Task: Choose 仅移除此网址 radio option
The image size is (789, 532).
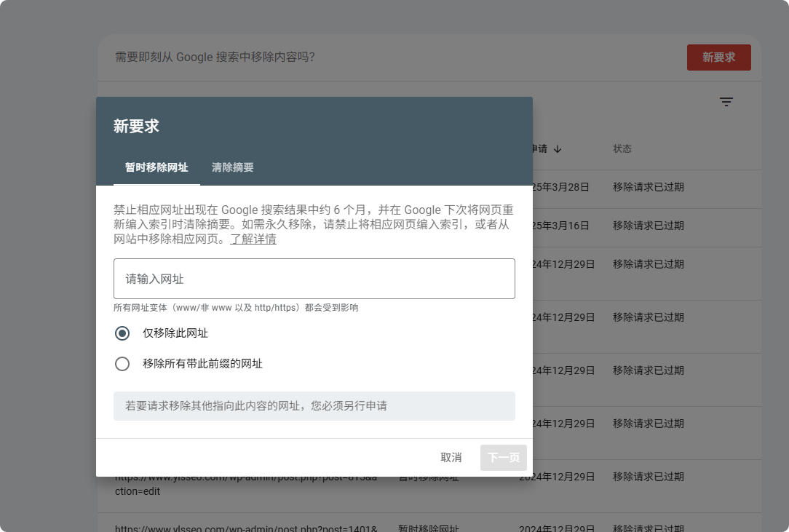Action: point(122,333)
